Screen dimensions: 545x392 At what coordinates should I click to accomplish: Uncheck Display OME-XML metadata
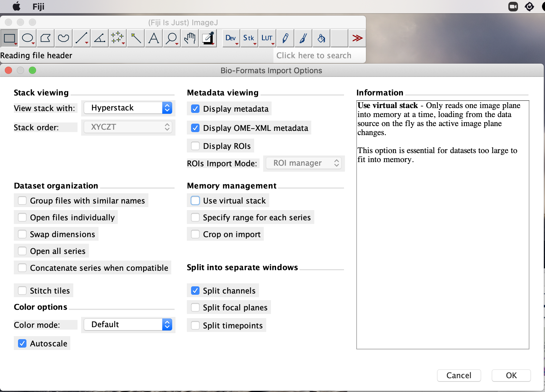195,128
